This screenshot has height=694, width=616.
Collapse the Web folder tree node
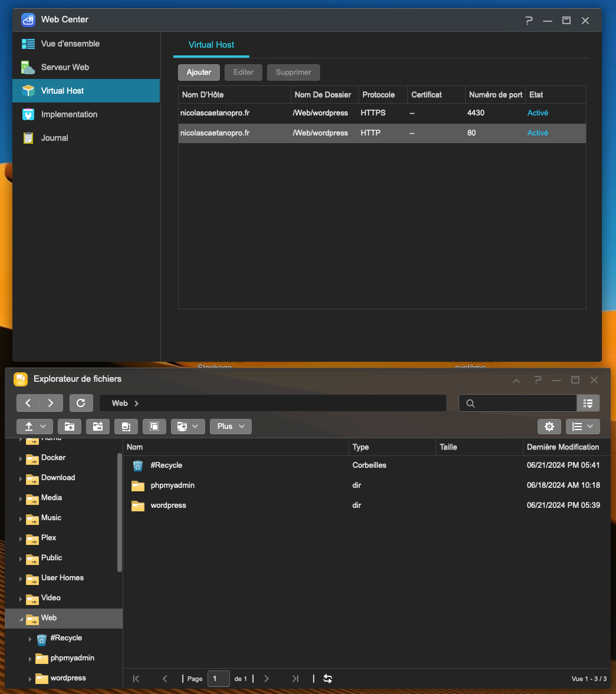click(21, 619)
